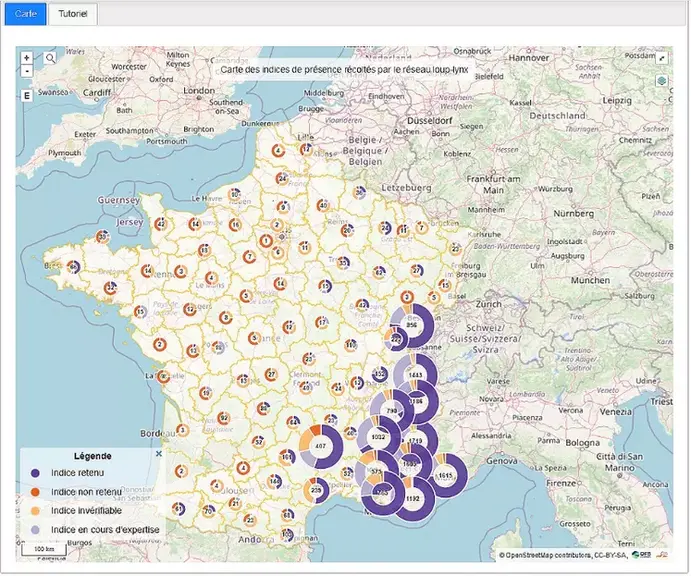The width and height of the screenshot is (691, 576).
Task: Select the 92 cluster marker
Action: 224,418
